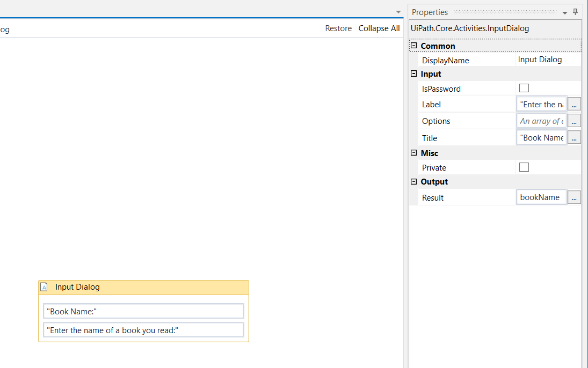Click the Input Dialog activity icon
The width and height of the screenshot is (588, 368).
(45, 287)
